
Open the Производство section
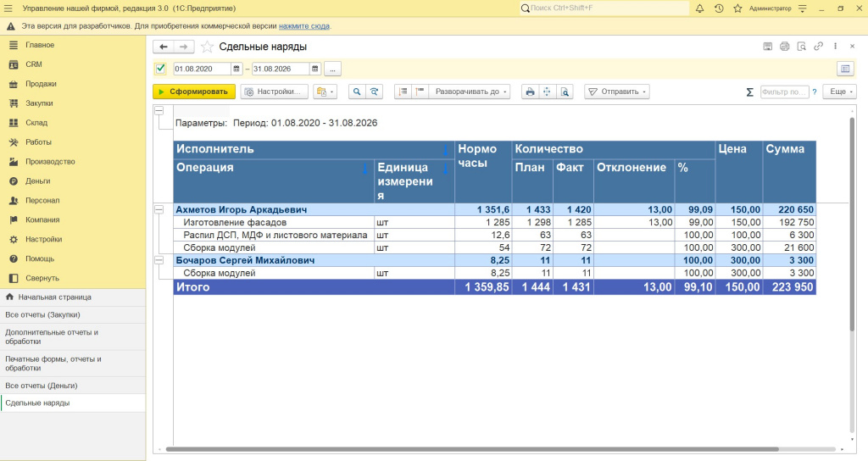click(x=50, y=162)
